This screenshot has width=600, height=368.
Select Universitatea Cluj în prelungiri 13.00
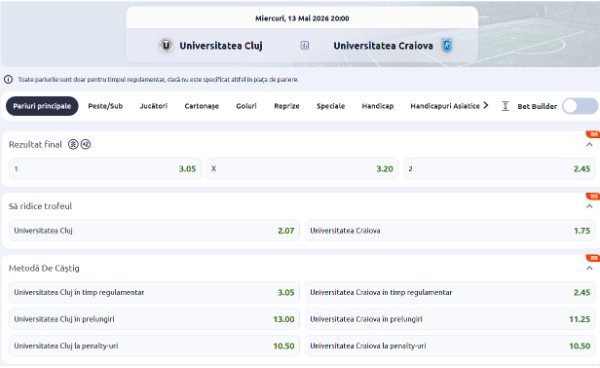[154, 319]
